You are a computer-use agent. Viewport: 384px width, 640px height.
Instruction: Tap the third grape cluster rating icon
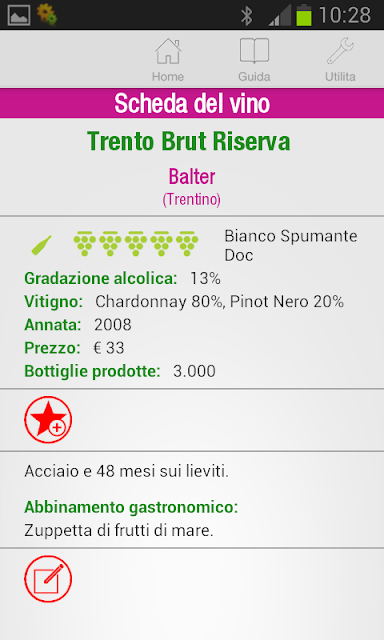click(136, 244)
